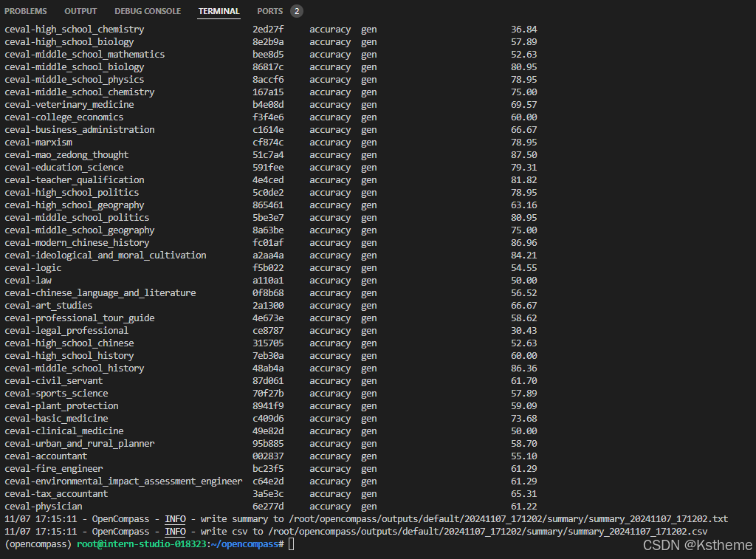Open the OUTPUT tab
The width and height of the screenshot is (756, 559).
point(80,11)
